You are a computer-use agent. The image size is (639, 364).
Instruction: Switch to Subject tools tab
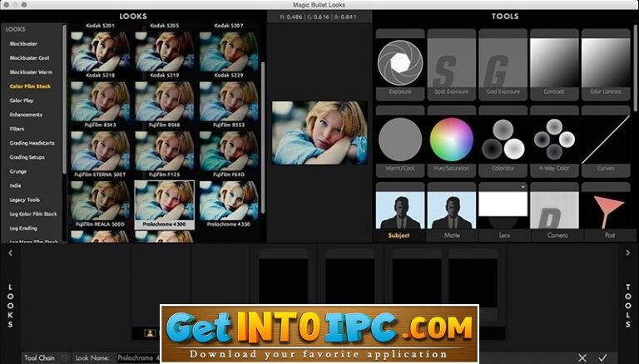click(399, 235)
